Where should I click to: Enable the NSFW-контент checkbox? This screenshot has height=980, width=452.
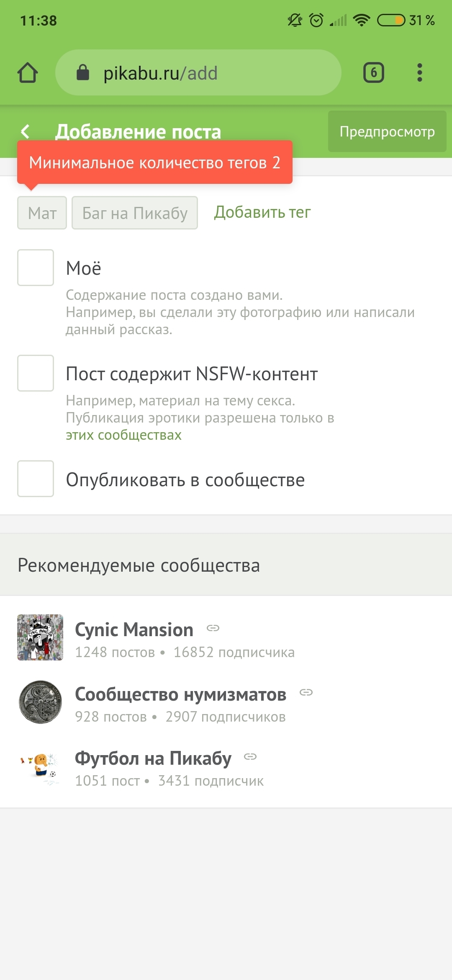tap(36, 373)
